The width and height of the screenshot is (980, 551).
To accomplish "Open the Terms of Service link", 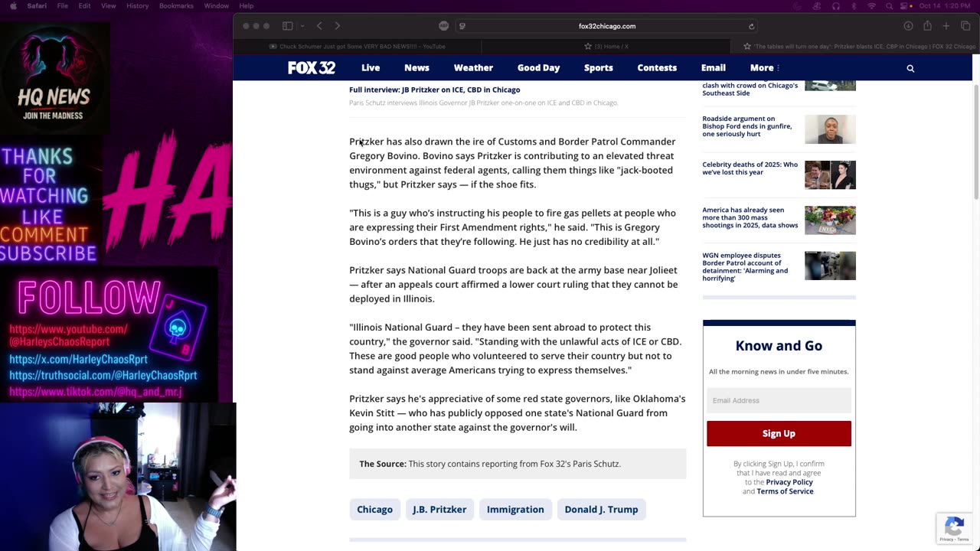I will point(785,491).
